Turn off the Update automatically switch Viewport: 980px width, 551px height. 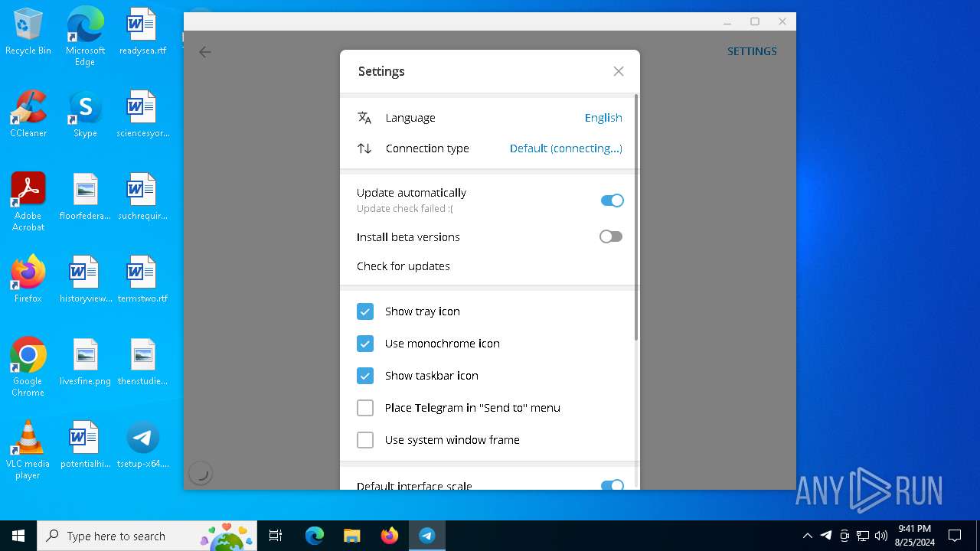pos(612,201)
